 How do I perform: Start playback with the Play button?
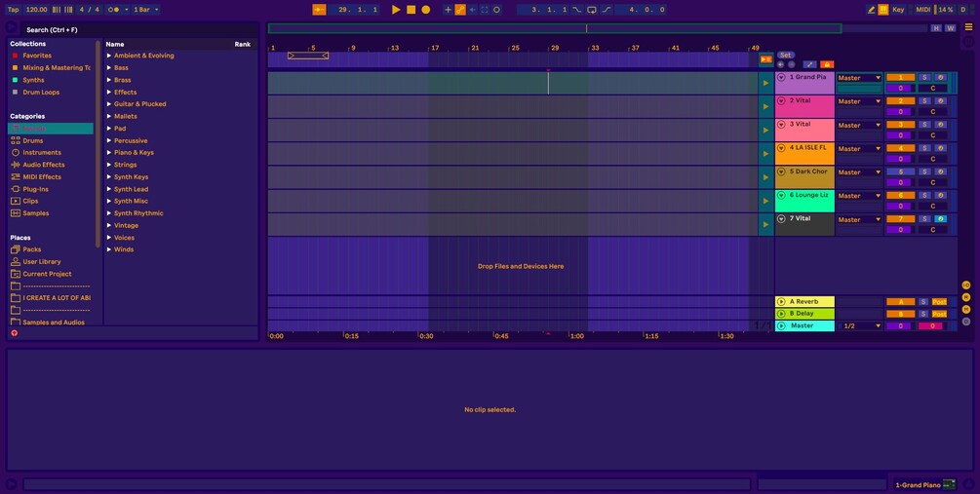[x=396, y=10]
